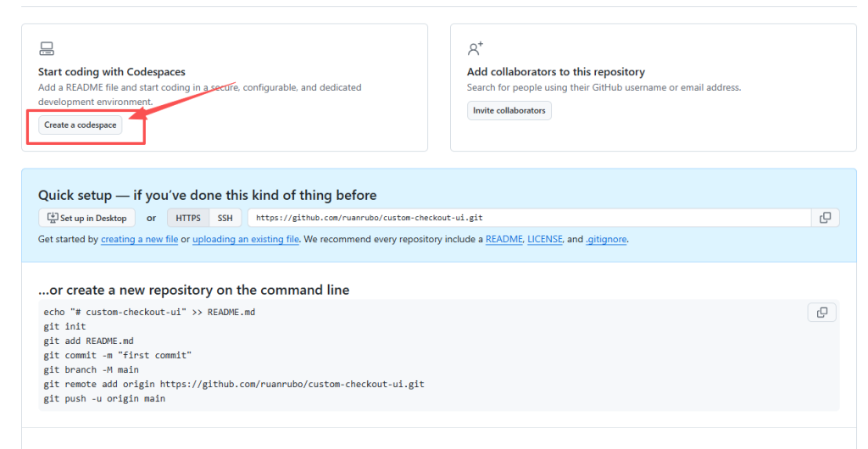868x449 pixels.
Task: Open the LICENSE link
Action: click(544, 240)
